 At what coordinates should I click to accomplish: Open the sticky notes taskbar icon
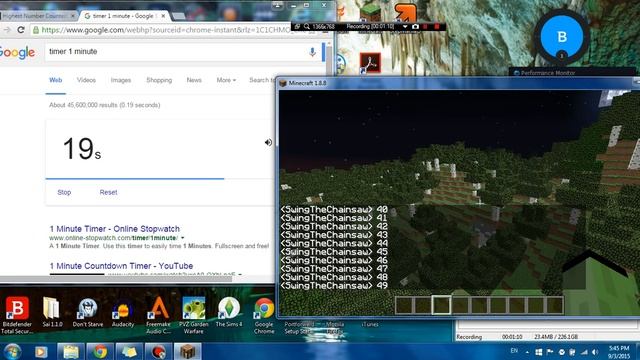pyautogui.click(x=129, y=352)
